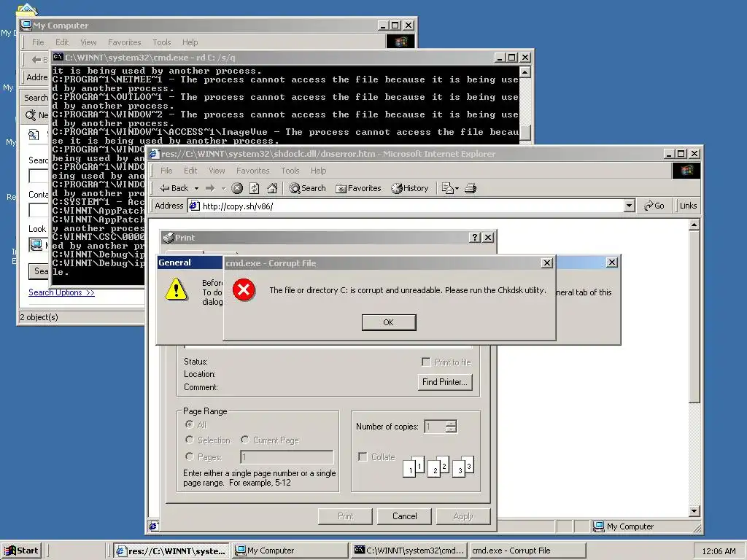This screenshot has height=560, width=747.
Task: Click the red error icon in Corrupt File dialog
Action: (244, 290)
